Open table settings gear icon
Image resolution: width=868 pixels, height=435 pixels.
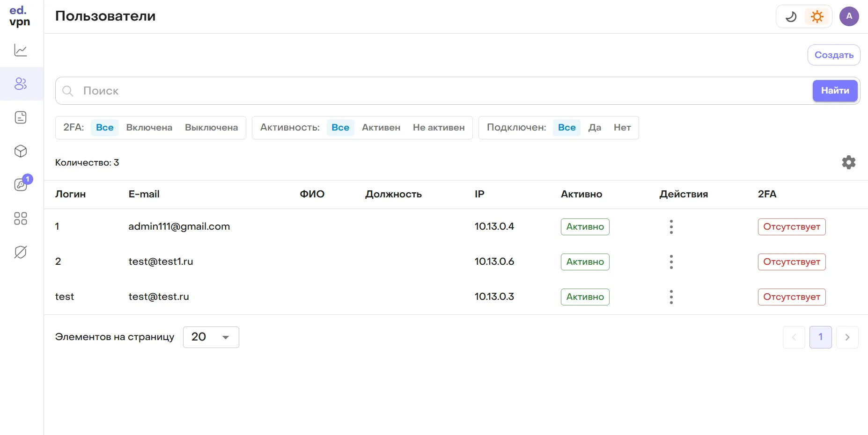tap(848, 162)
